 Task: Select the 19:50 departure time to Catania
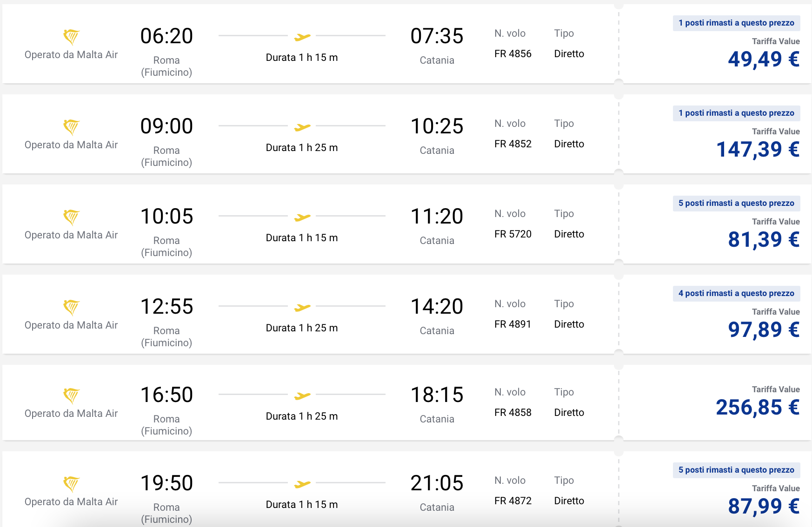166,483
